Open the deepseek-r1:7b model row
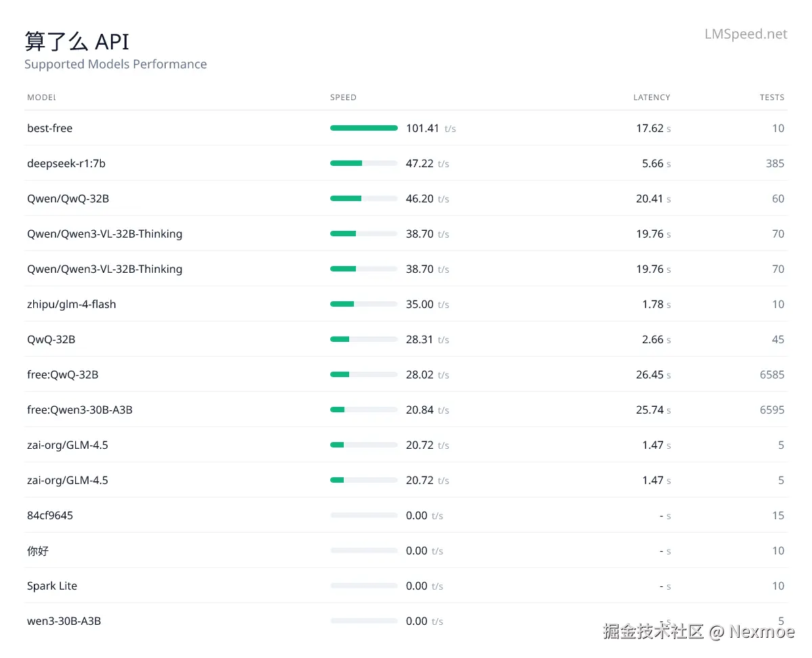The image size is (812, 658). coord(66,163)
